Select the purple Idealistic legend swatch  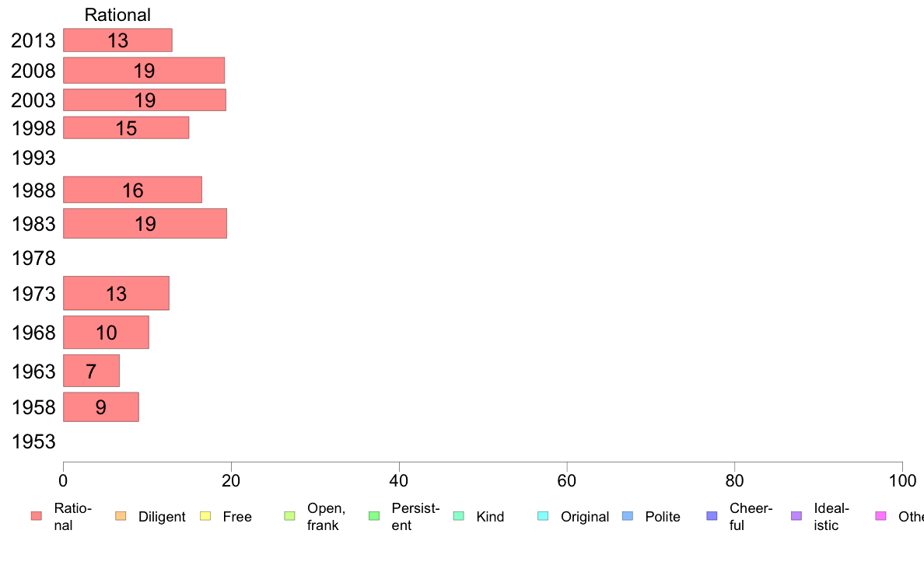(x=796, y=516)
